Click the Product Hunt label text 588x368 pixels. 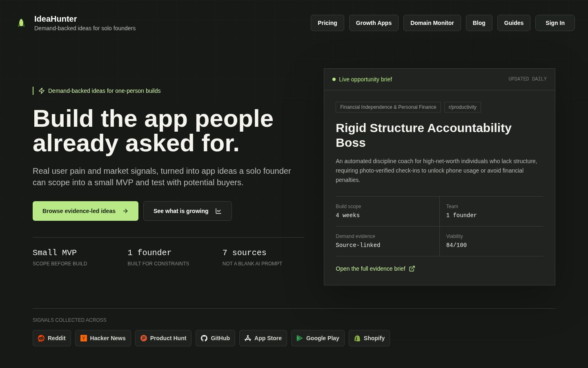[x=168, y=338]
